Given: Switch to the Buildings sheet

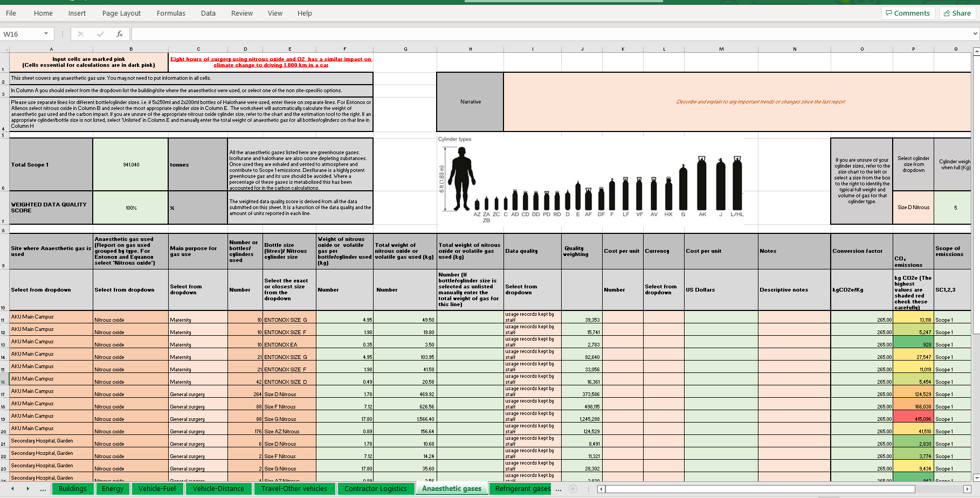Looking at the screenshot, I should point(73,489).
